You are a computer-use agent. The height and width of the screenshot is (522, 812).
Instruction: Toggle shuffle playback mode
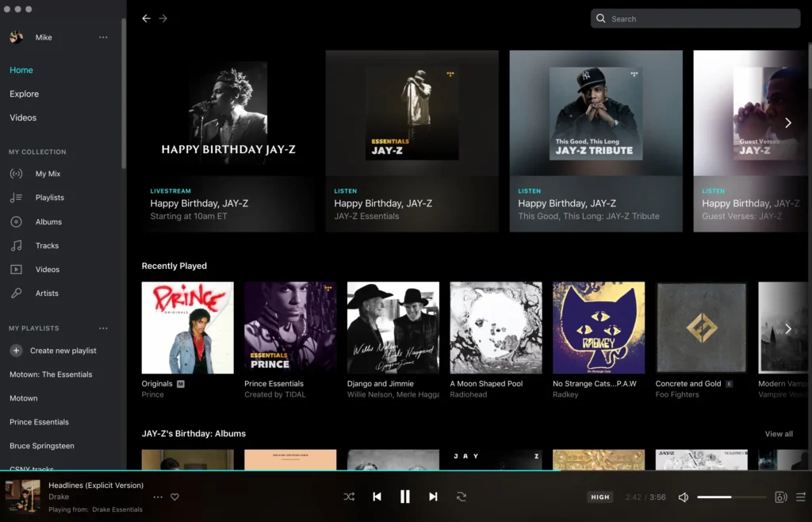coord(349,497)
